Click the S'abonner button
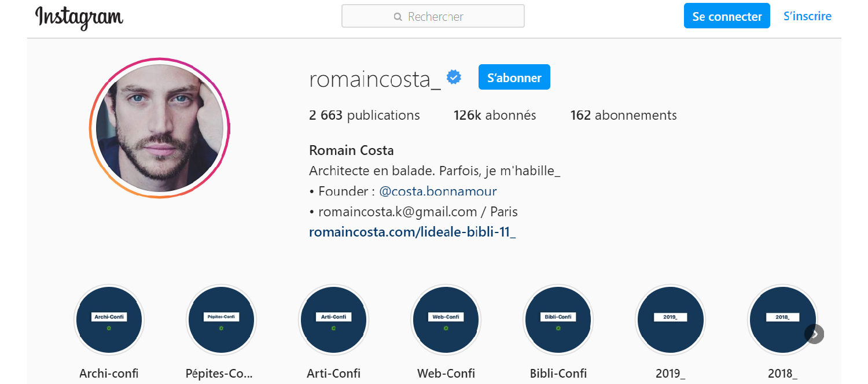868x384 pixels. coord(514,77)
